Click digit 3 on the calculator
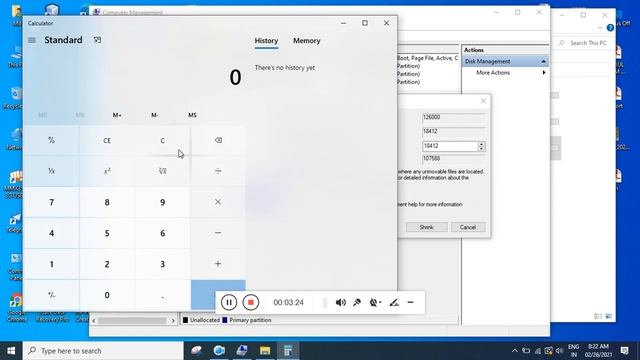The height and width of the screenshot is (360, 640). [162, 264]
